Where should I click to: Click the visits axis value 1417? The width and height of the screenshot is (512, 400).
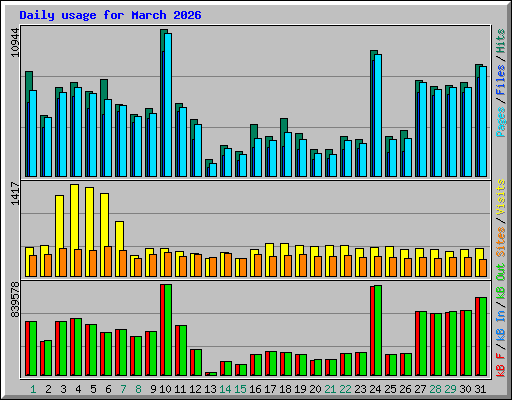15,193
